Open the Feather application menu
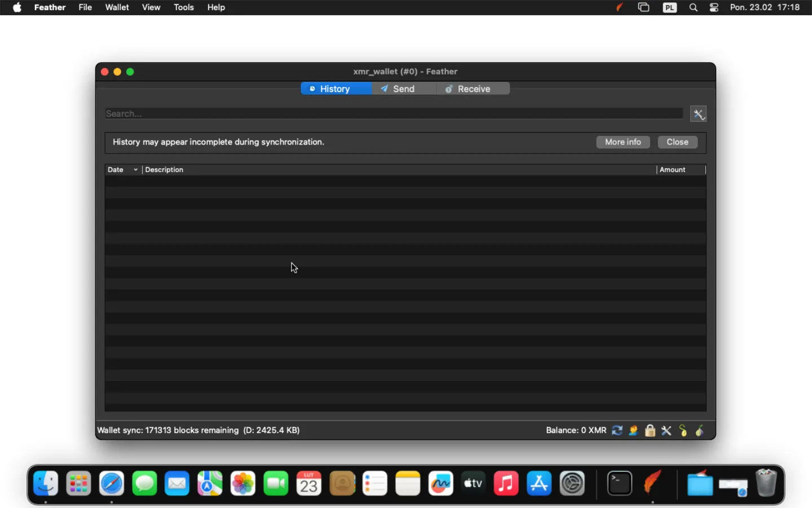This screenshot has height=508, width=812. [50, 7]
